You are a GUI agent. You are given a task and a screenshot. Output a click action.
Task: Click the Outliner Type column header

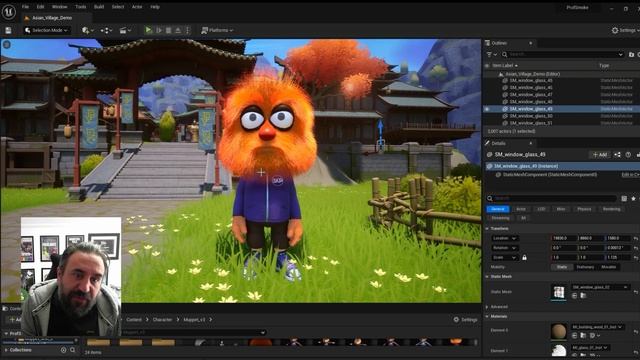point(604,65)
